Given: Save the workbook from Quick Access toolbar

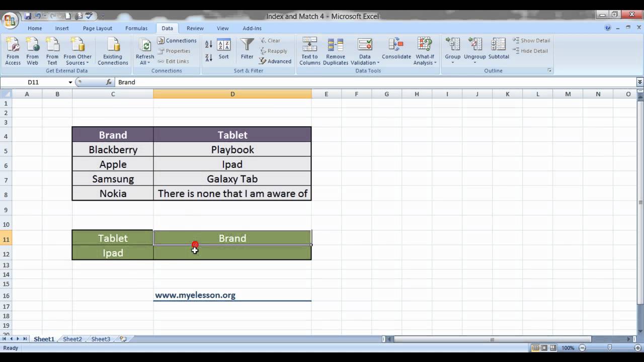Looking at the screenshot, I should pyautogui.click(x=28, y=16).
